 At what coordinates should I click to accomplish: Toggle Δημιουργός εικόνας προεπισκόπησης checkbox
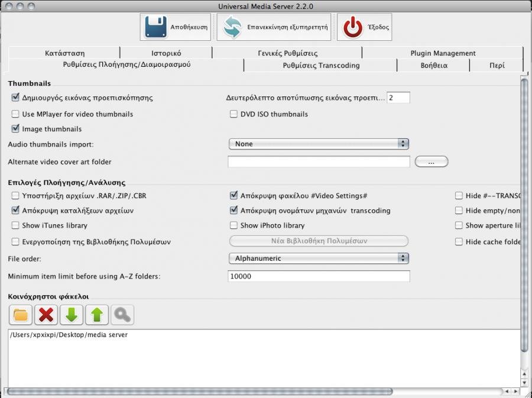point(15,98)
